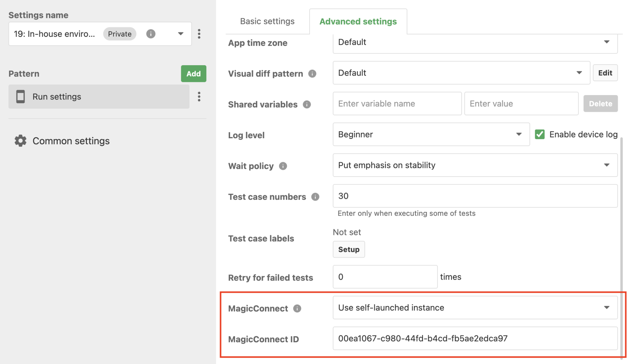Select the Advanced settings tab
This screenshot has width=630, height=364.
tap(358, 21)
